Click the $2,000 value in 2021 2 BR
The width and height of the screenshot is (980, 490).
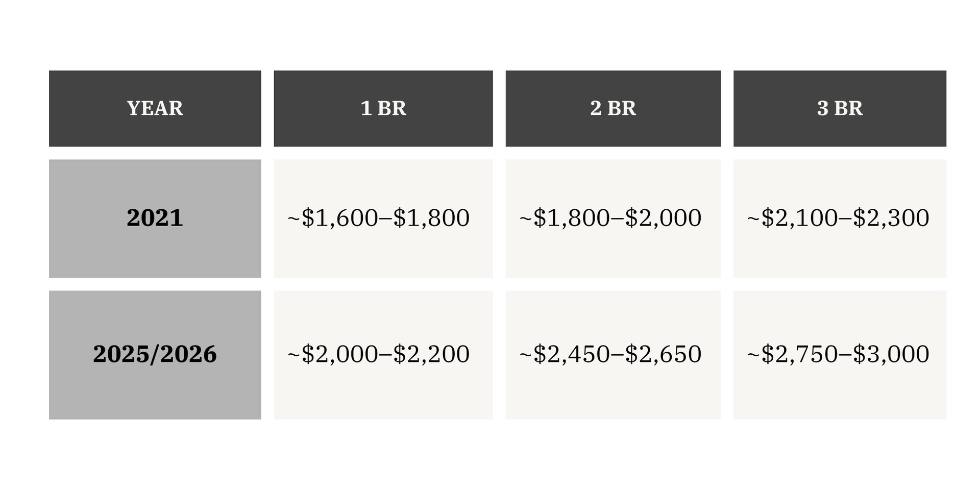pyautogui.click(x=663, y=218)
